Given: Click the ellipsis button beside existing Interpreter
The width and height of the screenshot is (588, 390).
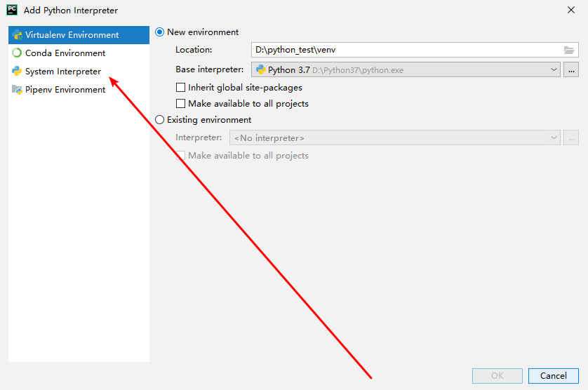Looking at the screenshot, I should 571,137.
